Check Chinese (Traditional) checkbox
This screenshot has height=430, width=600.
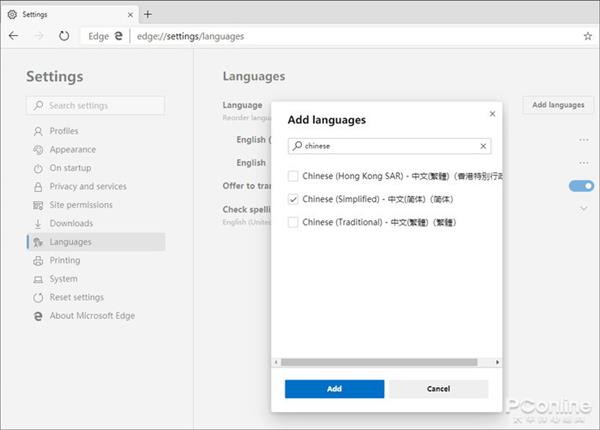[293, 222]
